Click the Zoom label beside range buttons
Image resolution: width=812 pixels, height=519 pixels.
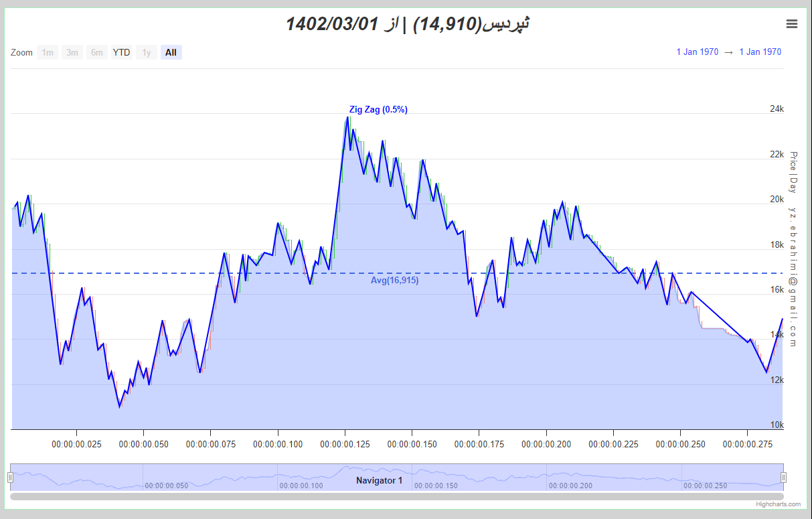click(21, 52)
